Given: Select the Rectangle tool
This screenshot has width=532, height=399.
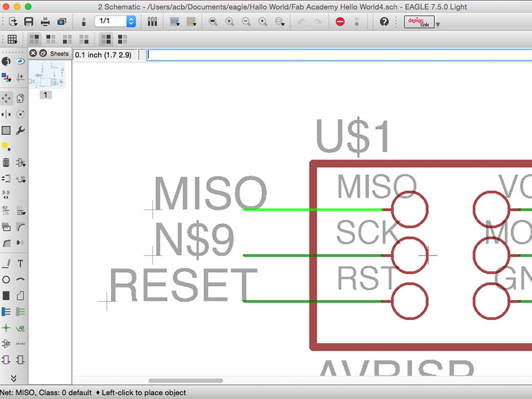Looking at the screenshot, I should click(6, 295).
